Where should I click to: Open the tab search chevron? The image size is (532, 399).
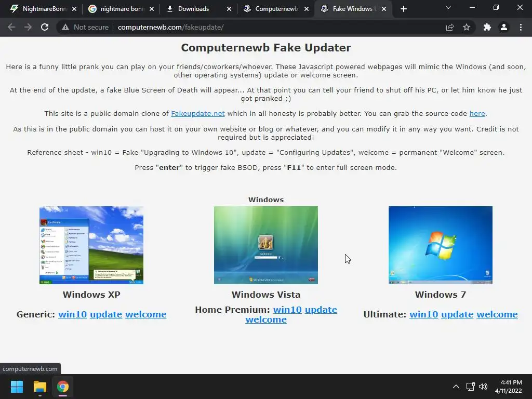(448, 7)
